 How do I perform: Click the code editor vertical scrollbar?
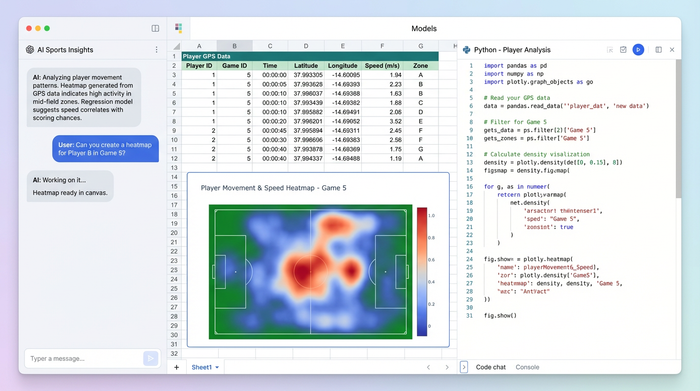[678, 129]
